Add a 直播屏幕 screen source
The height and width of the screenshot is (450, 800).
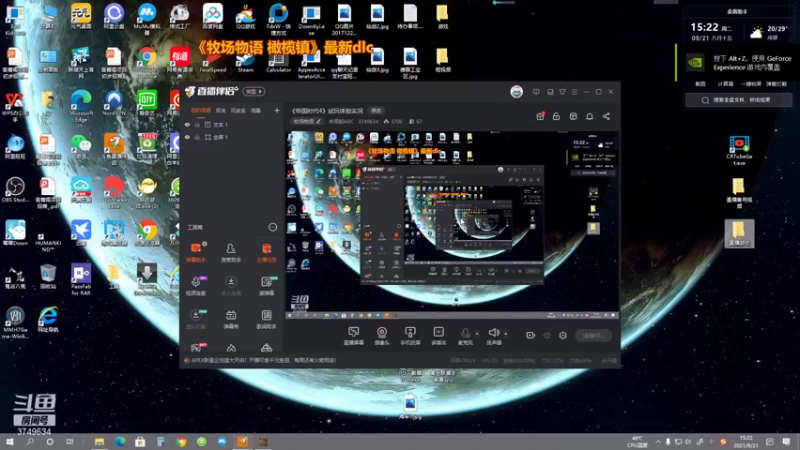(353, 336)
